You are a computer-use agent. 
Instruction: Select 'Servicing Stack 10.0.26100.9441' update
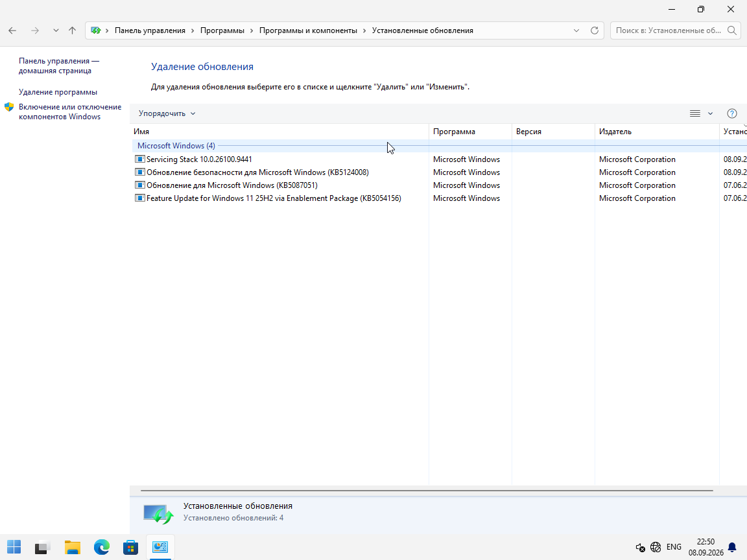click(x=199, y=159)
